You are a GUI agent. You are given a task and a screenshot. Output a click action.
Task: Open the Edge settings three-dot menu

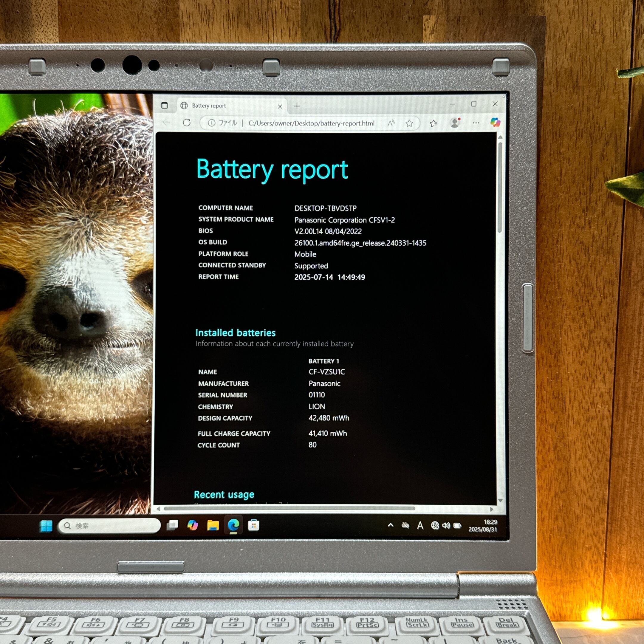pos(476,123)
